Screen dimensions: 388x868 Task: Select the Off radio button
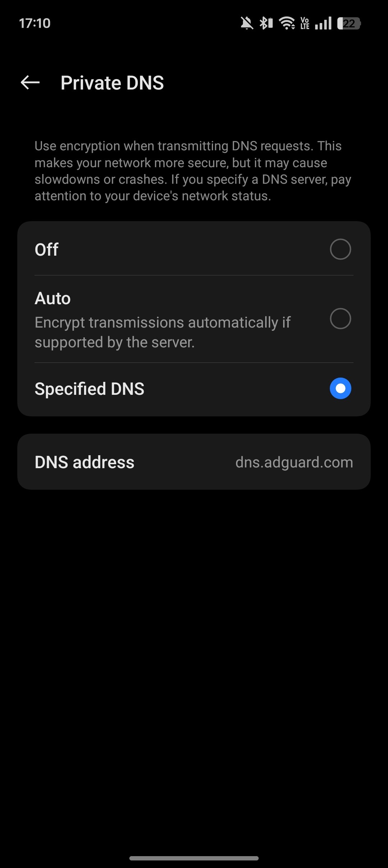(x=340, y=249)
